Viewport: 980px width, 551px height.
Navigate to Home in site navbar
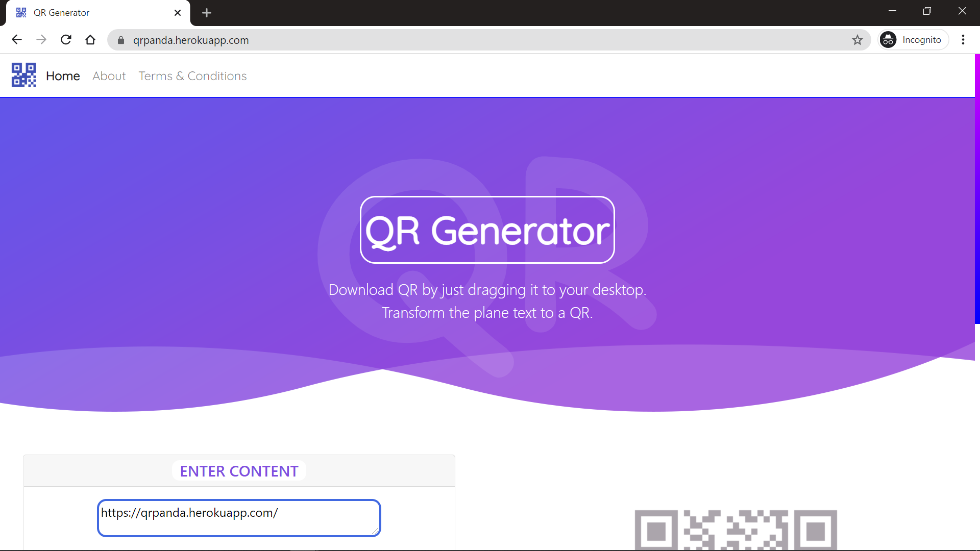coord(63,76)
